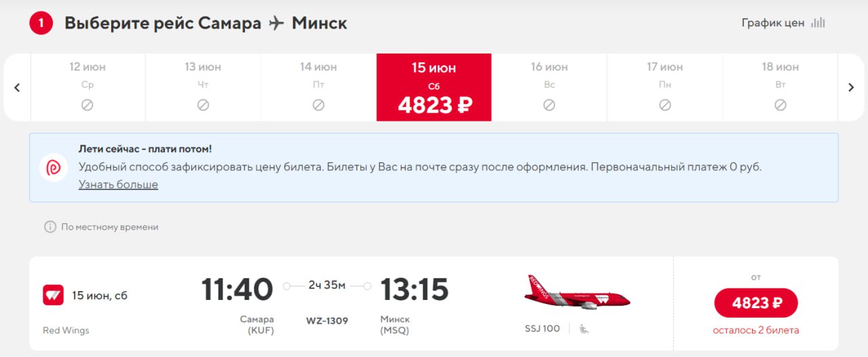The width and height of the screenshot is (868, 357).
Task: Click the info icon near local time
Action: pyautogui.click(x=50, y=227)
